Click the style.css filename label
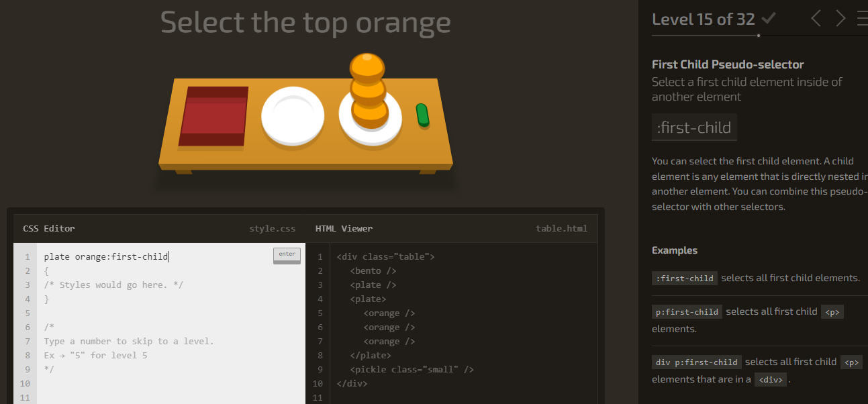This screenshot has width=868, height=404. tap(272, 228)
